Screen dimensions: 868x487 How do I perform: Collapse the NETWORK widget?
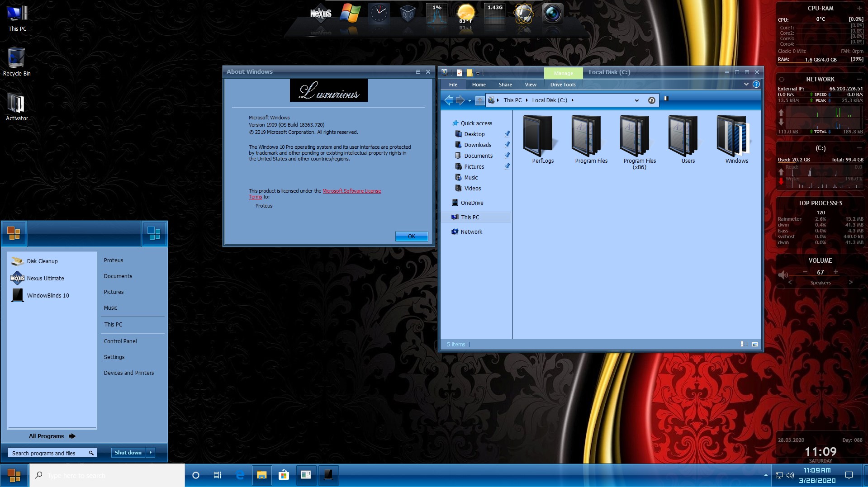click(859, 79)
